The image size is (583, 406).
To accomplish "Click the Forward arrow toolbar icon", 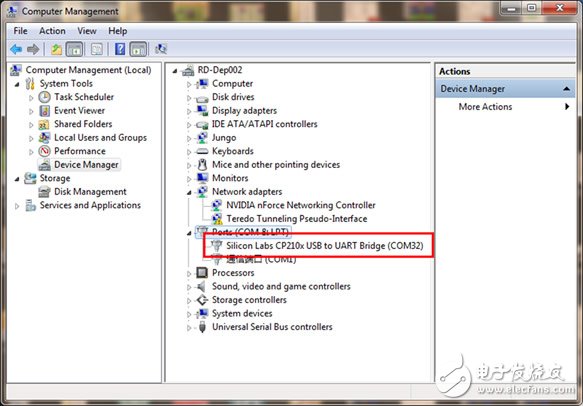I will (x=33, y=49).
